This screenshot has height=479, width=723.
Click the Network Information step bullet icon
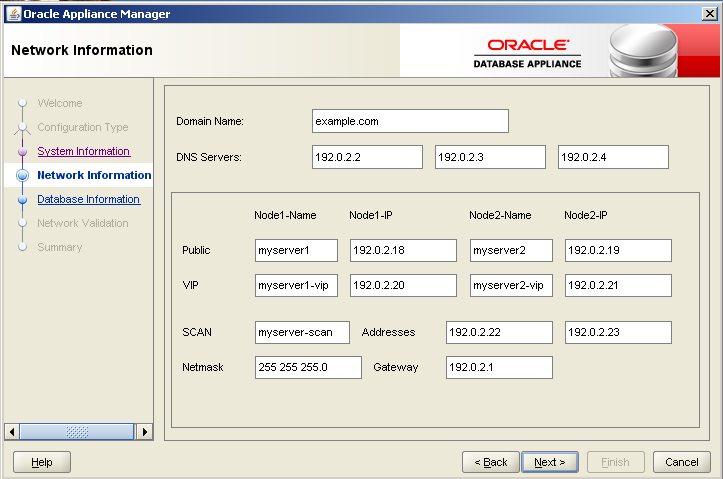[x=23, y=175]
